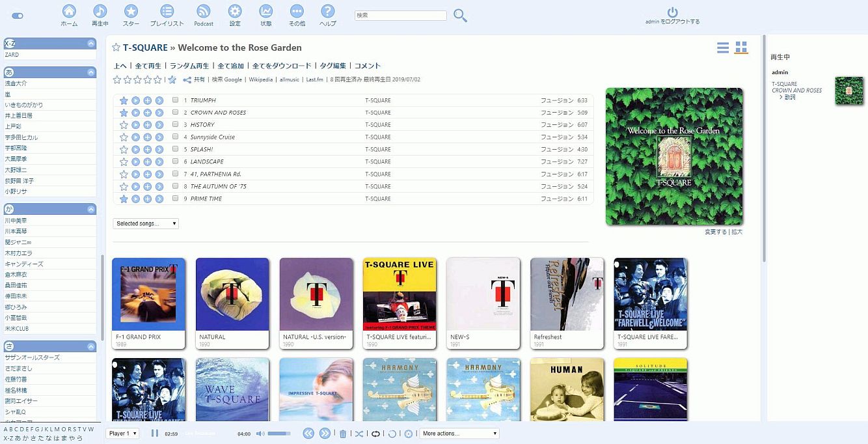The width and height of the screenshot is (868, 444).
Task: Play the LANDSCAPE track
Action: click(135, 162)
